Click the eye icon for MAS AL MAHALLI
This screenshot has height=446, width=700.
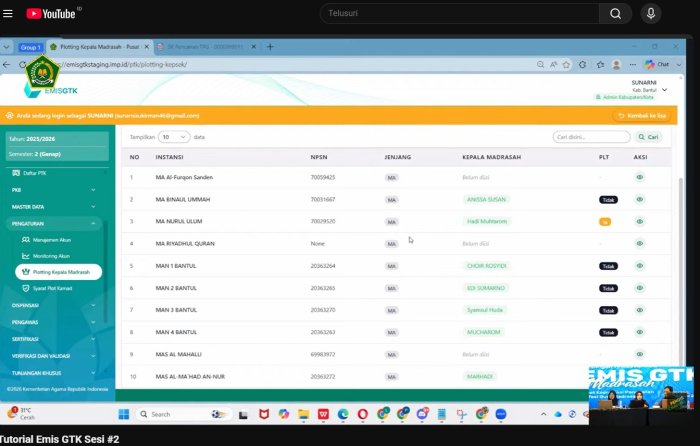point(640,354)
